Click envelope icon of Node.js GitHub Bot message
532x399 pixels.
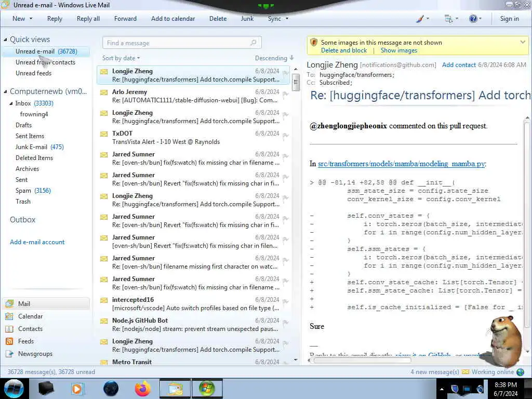[x=104, y=321]
